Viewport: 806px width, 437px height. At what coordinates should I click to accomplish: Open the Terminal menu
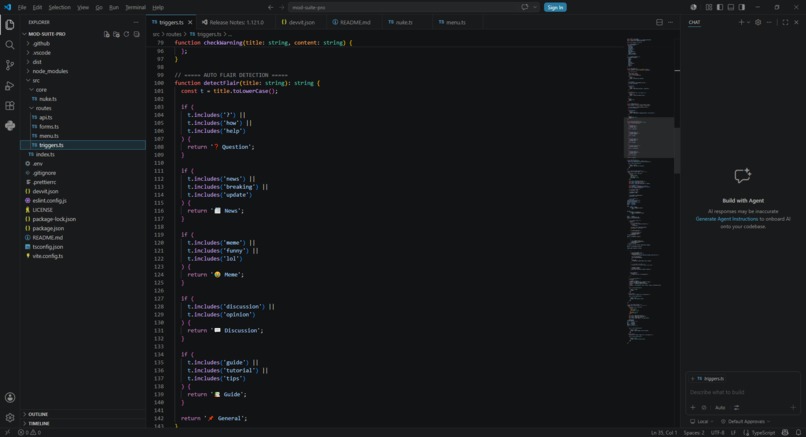click(135, 7)
